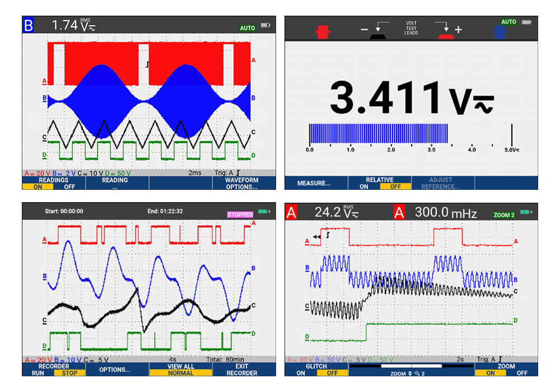Click the blue input connector icon
This screenshot has width=560, height=392.
(499, 31)
